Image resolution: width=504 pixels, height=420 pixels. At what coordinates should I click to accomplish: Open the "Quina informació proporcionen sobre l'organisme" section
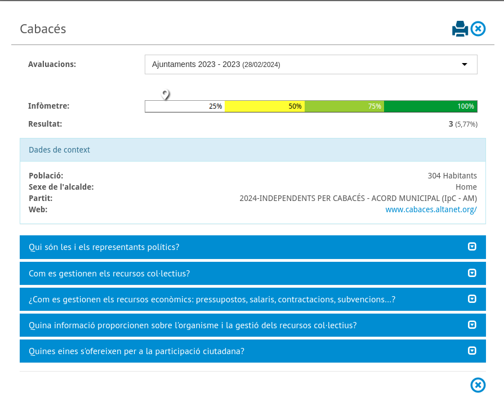(193, 325)
